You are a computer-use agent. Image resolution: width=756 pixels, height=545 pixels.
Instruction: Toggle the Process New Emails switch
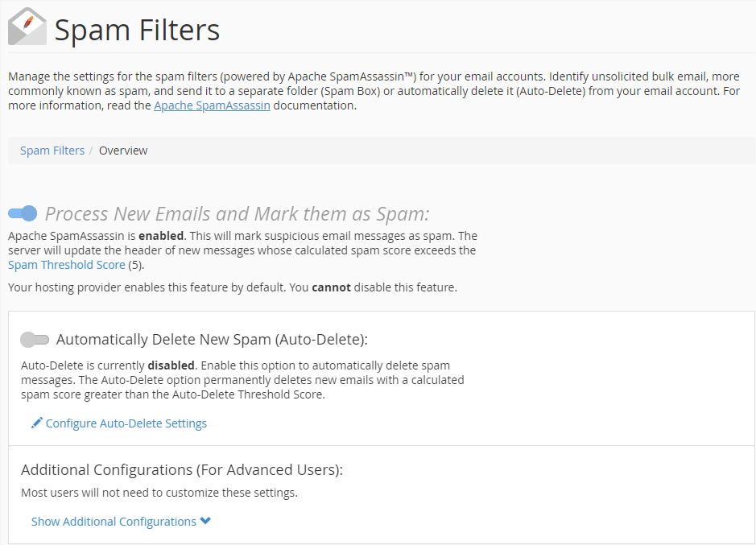(23, 213)
